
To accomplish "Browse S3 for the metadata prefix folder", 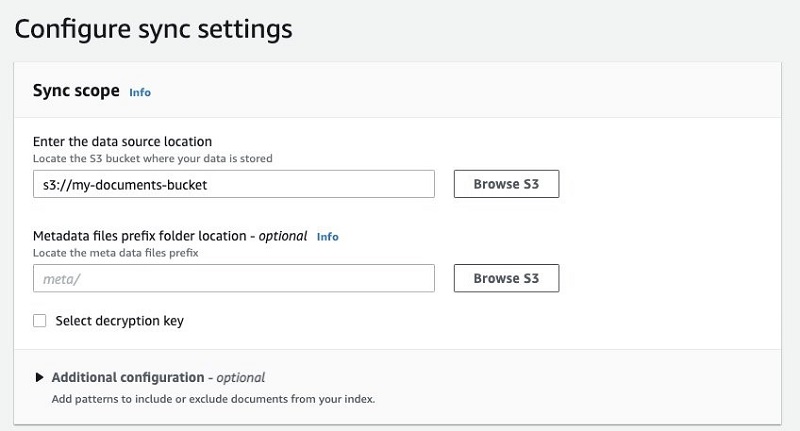I will tap(506, 278).
